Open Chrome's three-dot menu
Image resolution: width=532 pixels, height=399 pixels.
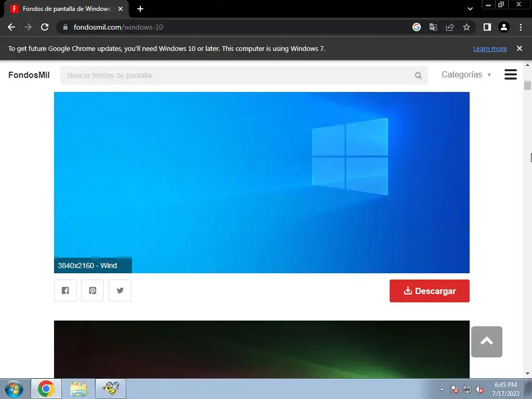click(x=521, y=27)
